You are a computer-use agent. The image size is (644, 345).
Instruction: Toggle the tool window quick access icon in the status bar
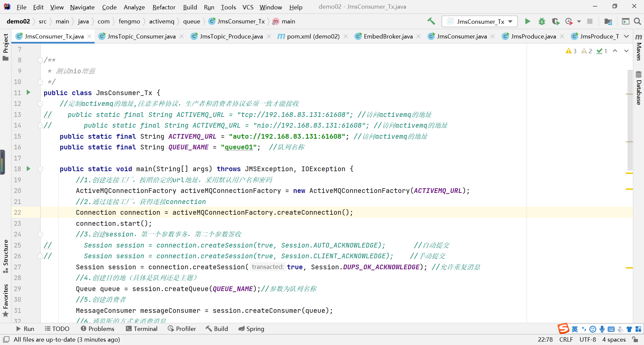(x=6, y=339)
